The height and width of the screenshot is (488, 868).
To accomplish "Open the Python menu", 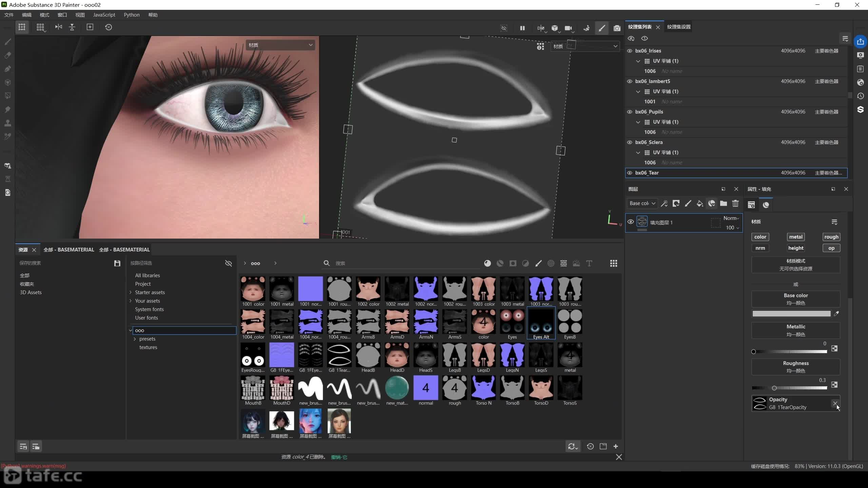I will point(132,15).
